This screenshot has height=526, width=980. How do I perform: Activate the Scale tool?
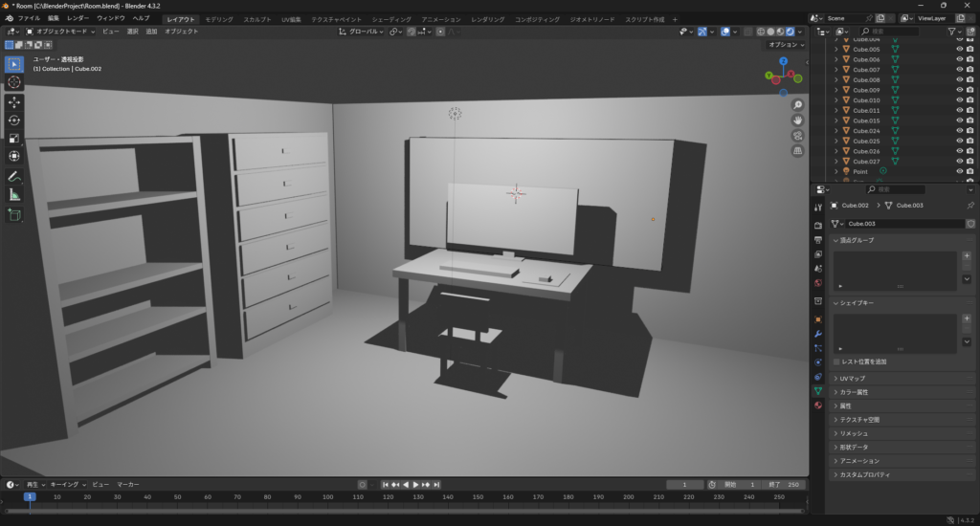point(14,138)
